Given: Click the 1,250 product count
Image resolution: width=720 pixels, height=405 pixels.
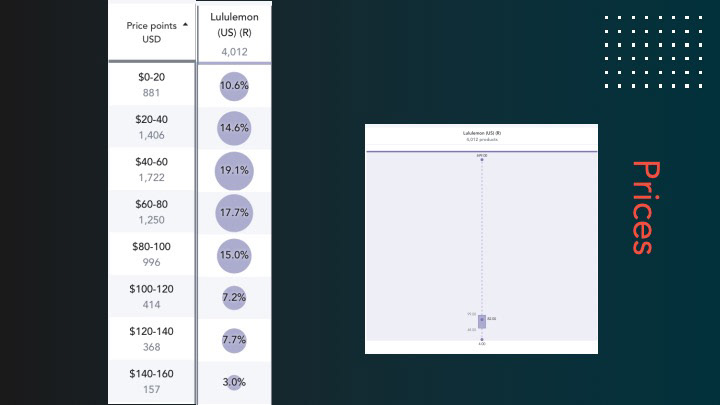Looking at the screenshot, I should pyautogui.click(x=151, y=220).
